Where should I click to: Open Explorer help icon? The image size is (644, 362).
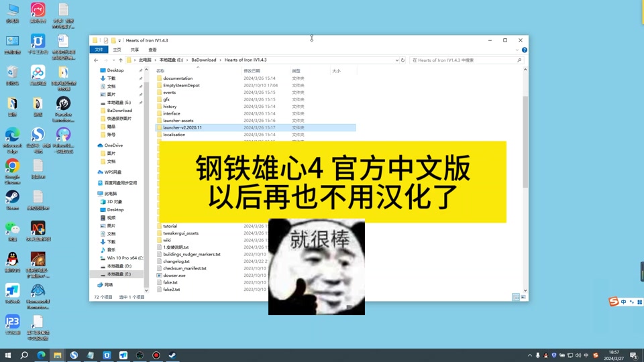coord(525,50)
